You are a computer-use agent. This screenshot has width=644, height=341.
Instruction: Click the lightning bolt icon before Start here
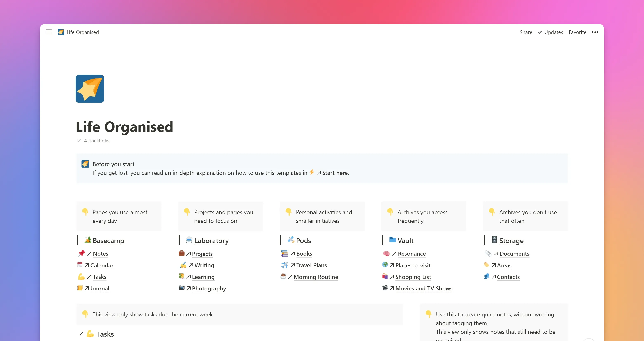(x=312, y=172)
